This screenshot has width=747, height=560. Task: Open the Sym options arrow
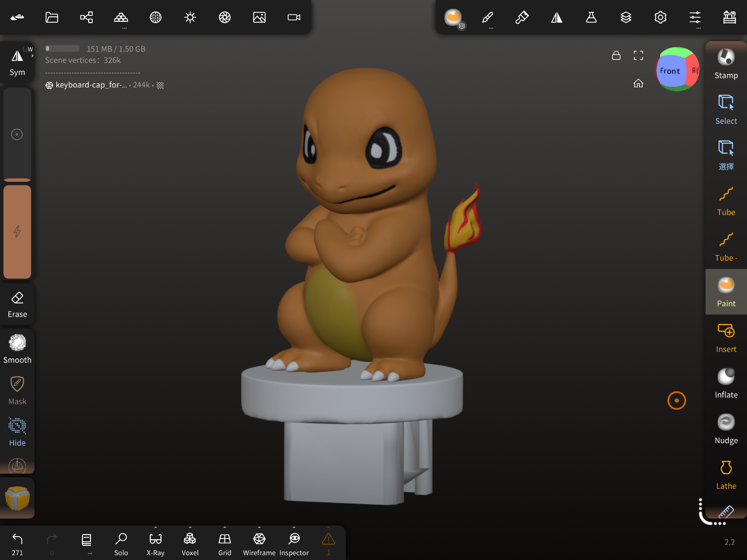click(33, 55)
